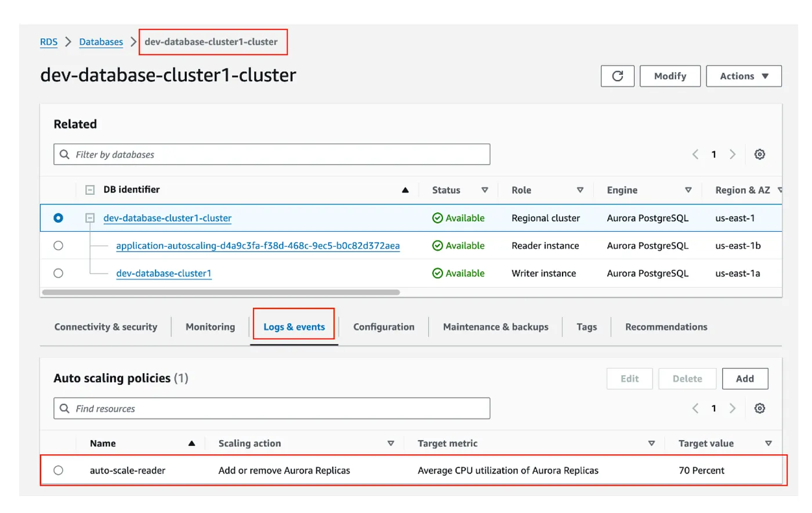Click the refresh icon button beside Modify
Viewport: 812px width, 513px height.
(617, 76)
